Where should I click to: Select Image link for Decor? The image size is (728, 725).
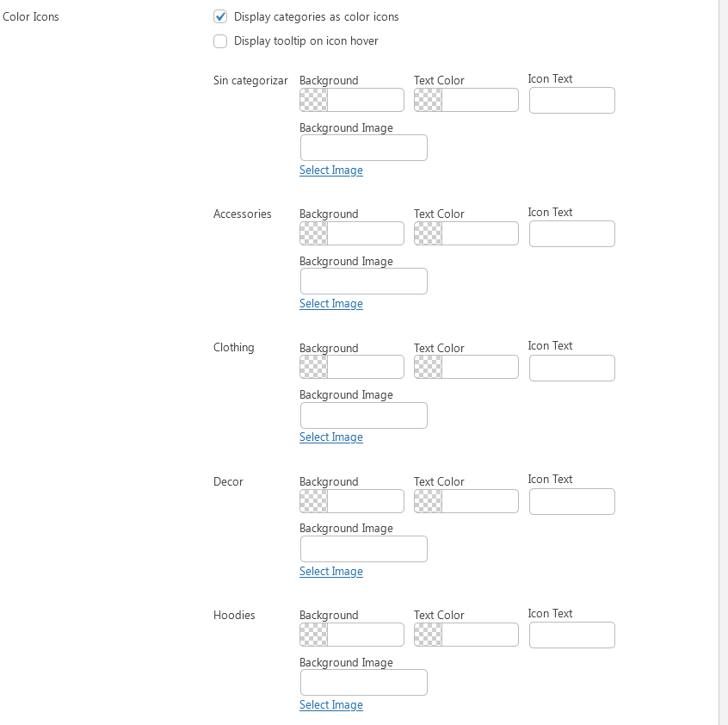(331, 571)
